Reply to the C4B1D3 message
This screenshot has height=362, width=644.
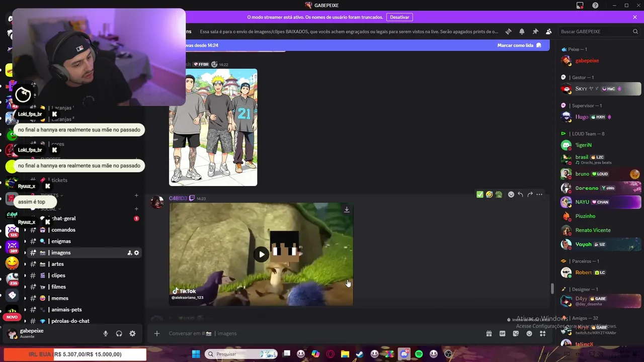click(x=520, y=195)
